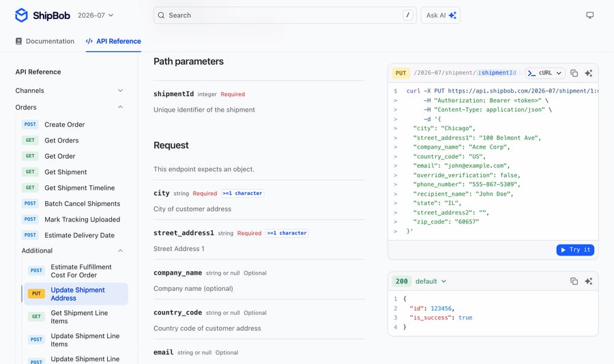This screenshot has height=364, width=614.
Task: Switch to the Documentation tab
Action: tap(44, 41)
